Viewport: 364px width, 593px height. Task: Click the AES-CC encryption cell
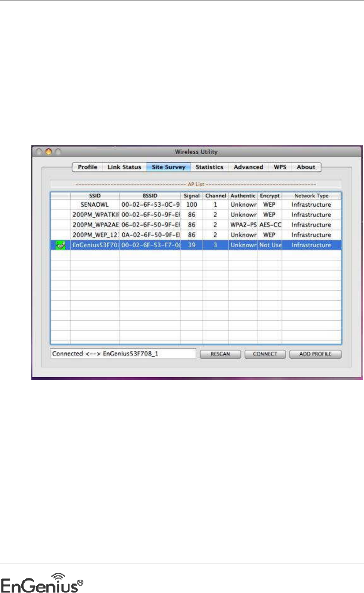[270, 225]
